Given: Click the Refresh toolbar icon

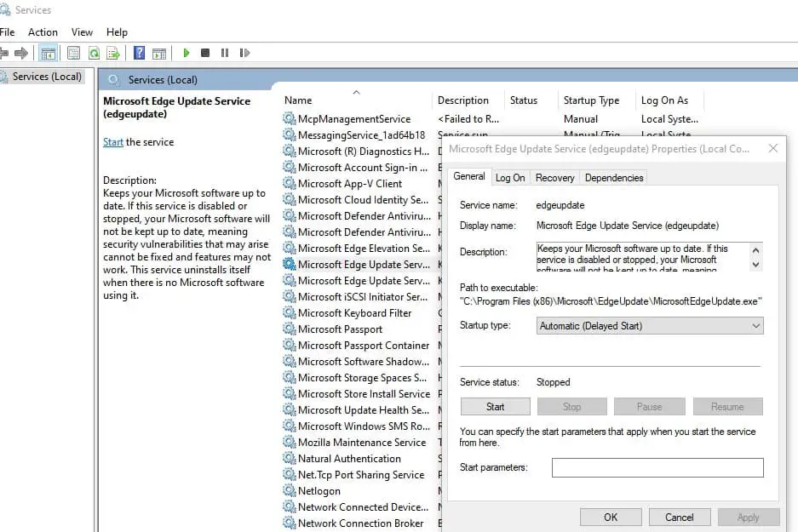Looking at the screenshot, I should pyautogui.click(x=94, y=53).
